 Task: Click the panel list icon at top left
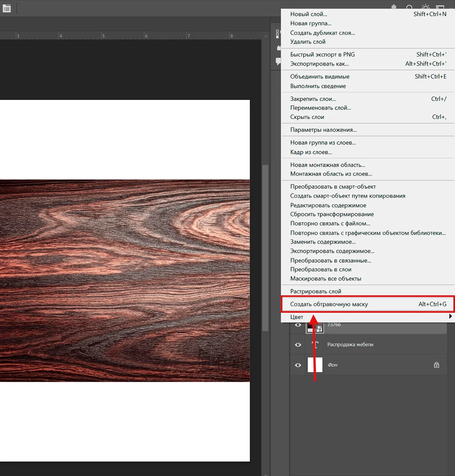tap(6, 8)
